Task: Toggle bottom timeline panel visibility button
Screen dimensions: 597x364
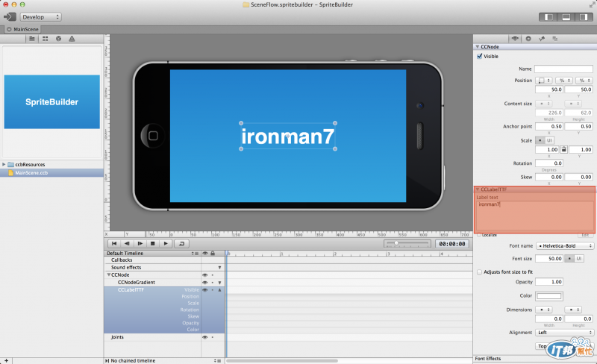Action: [566, 17]
